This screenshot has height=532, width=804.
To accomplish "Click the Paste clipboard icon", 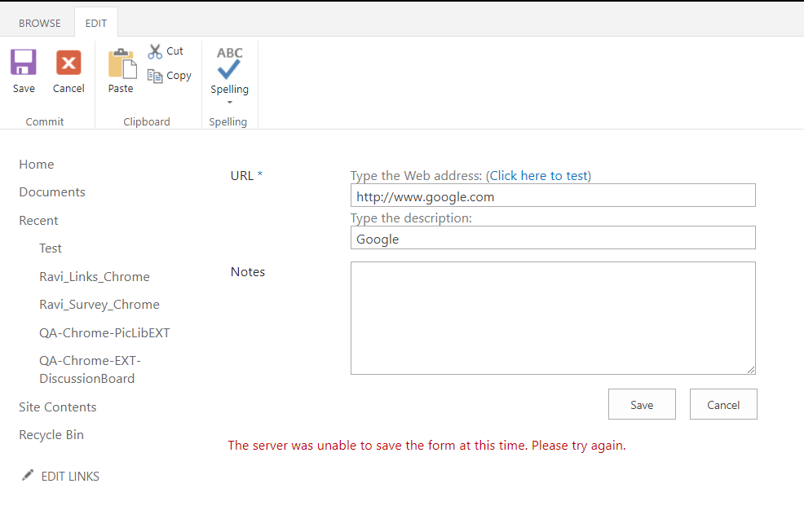I will coord(121,63).
